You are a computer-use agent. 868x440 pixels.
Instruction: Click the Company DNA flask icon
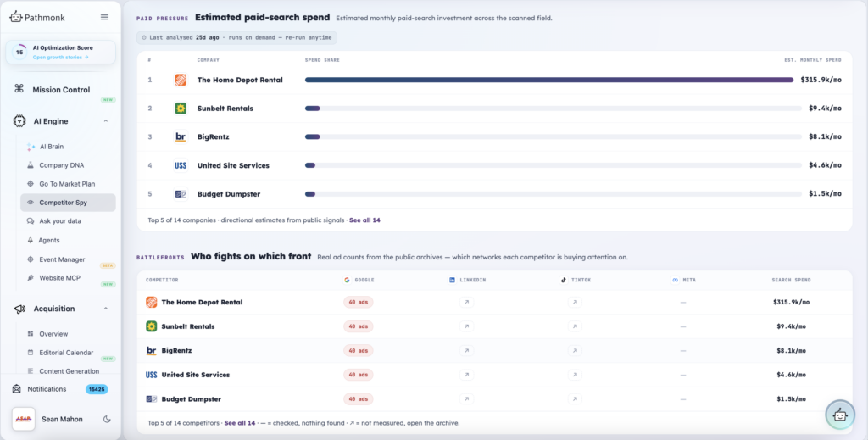tap(31, 165)
